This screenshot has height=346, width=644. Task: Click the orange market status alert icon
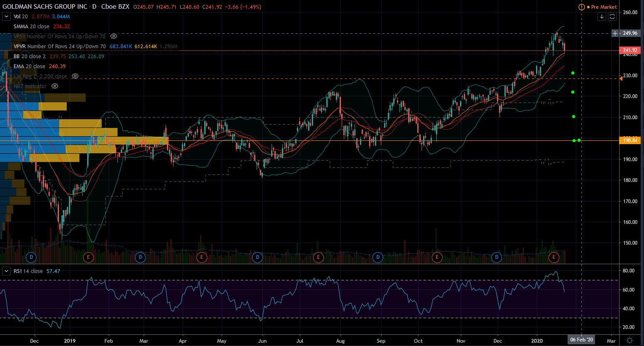(582, 7)
